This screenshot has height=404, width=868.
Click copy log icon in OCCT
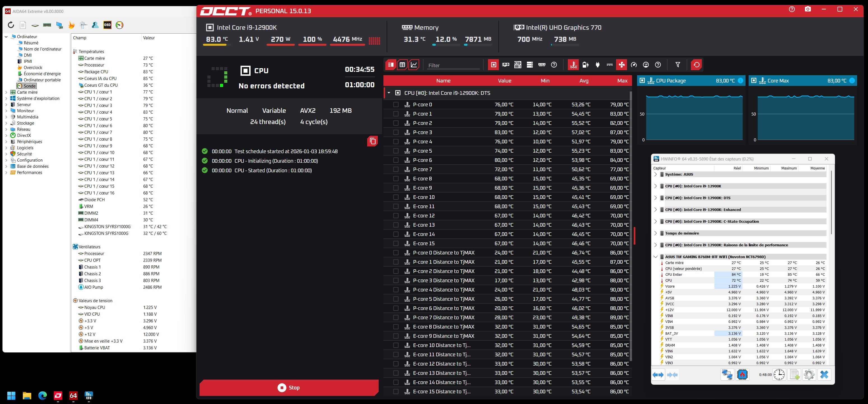372,141
